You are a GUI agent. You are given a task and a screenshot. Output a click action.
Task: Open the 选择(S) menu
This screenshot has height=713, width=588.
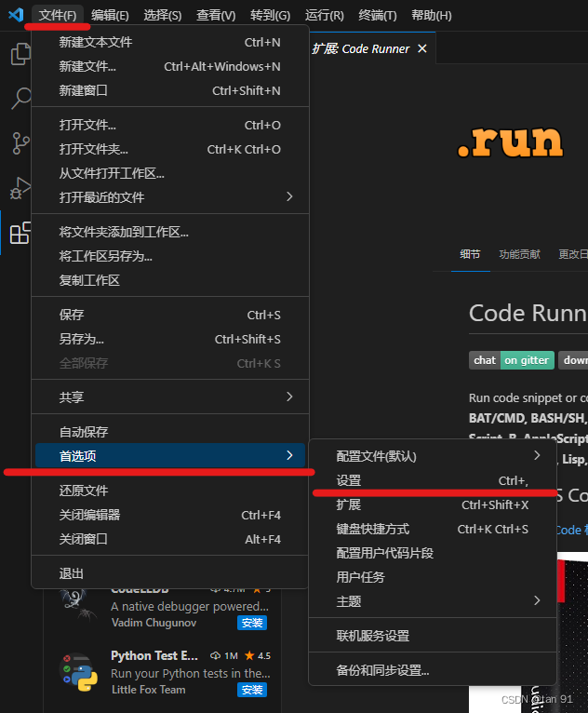[163, 16]
